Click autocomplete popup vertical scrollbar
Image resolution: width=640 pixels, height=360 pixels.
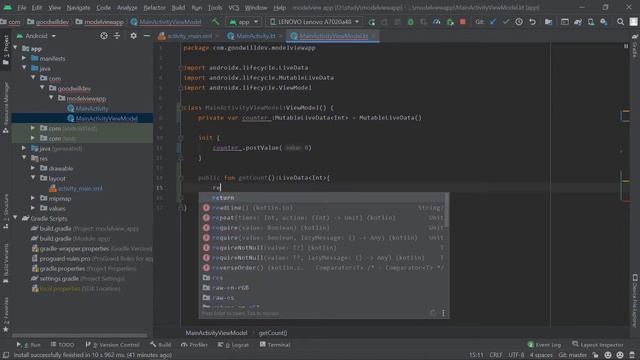coord(447,211)
